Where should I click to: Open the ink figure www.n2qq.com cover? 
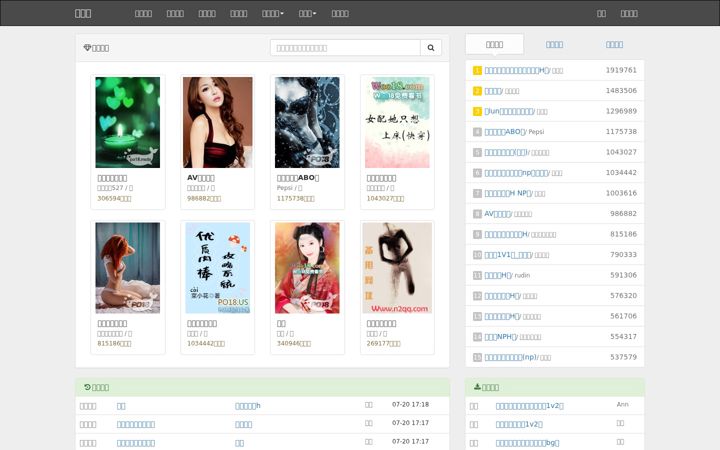397,268
